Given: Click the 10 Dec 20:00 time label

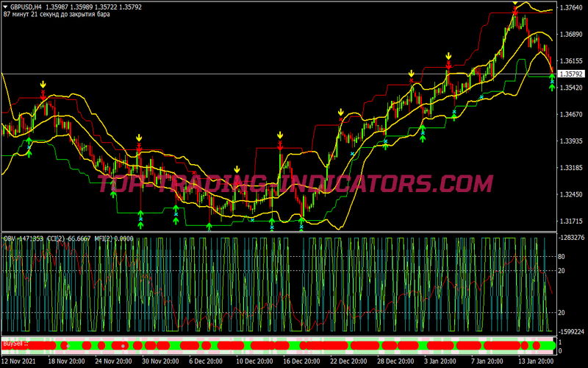Looking at the screenshot, I should [x=254, y=361].
